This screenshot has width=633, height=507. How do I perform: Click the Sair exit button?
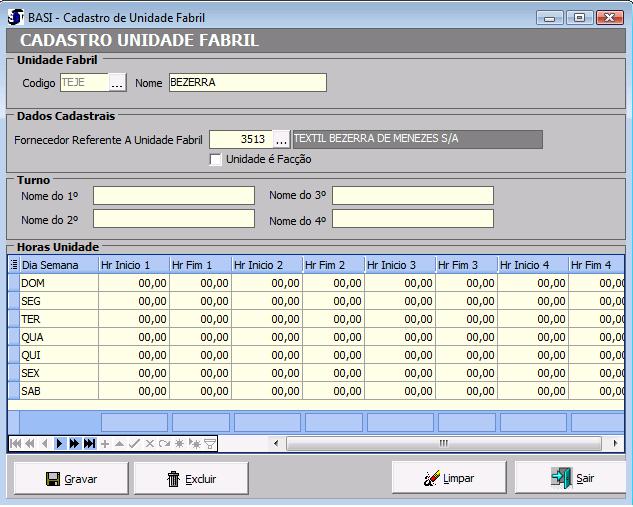click(571, 478)
